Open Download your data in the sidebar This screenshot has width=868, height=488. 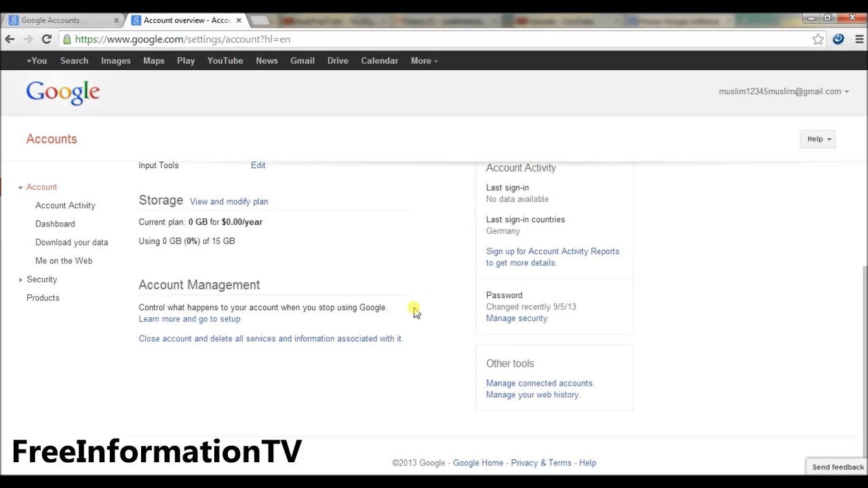point(71,242)
